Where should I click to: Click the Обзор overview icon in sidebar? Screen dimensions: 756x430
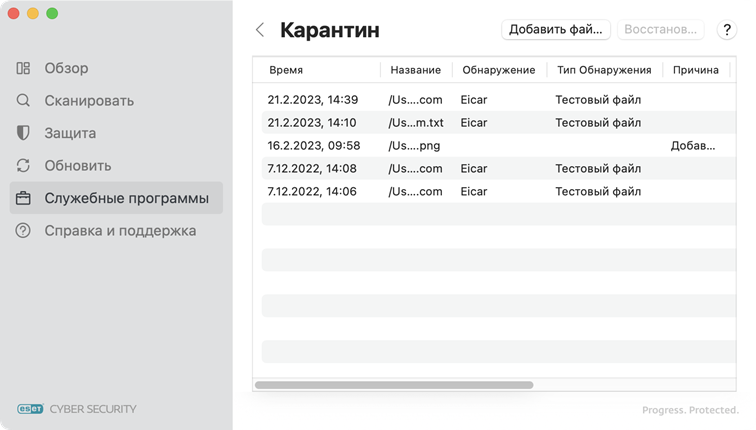click(x=23, y=68)
